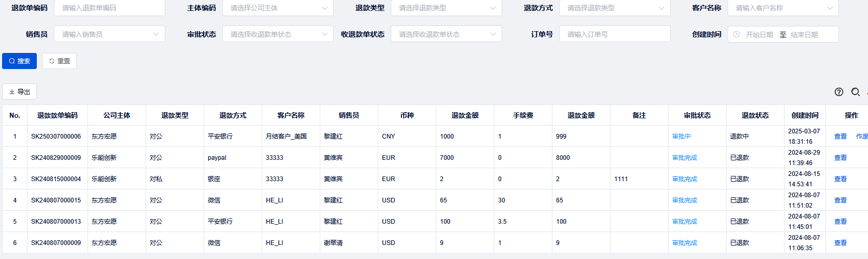
Task: Expand the 退款类型 dropdown
Action: 446,8
